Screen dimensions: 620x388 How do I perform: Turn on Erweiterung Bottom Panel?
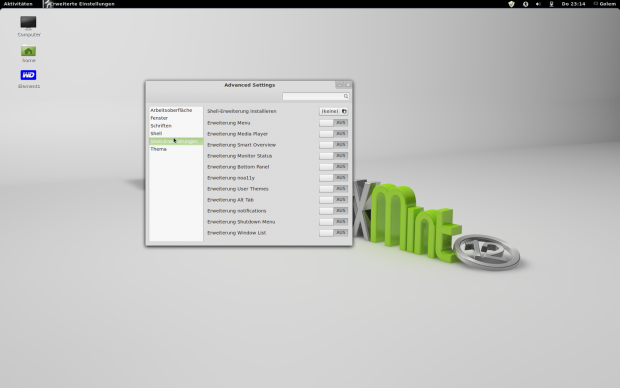(x=333, y=167)
